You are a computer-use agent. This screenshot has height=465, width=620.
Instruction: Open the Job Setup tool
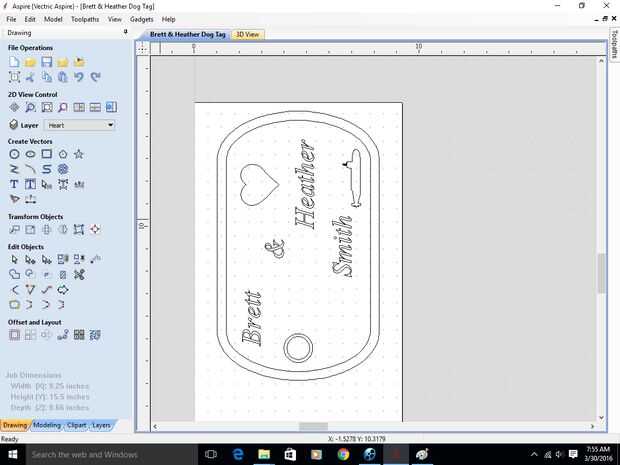click(14, 77)
